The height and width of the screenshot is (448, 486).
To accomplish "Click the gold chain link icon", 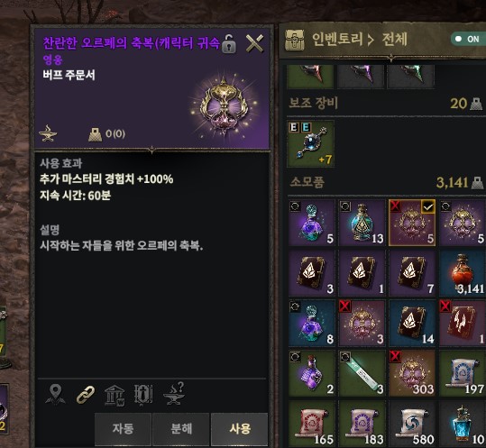I will coord(85,395).
